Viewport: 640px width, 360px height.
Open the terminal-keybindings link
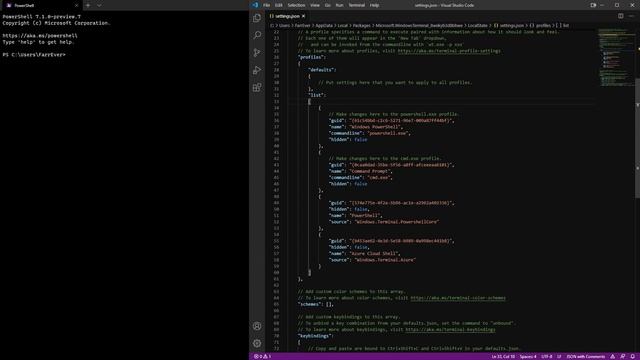coord(450,329)
